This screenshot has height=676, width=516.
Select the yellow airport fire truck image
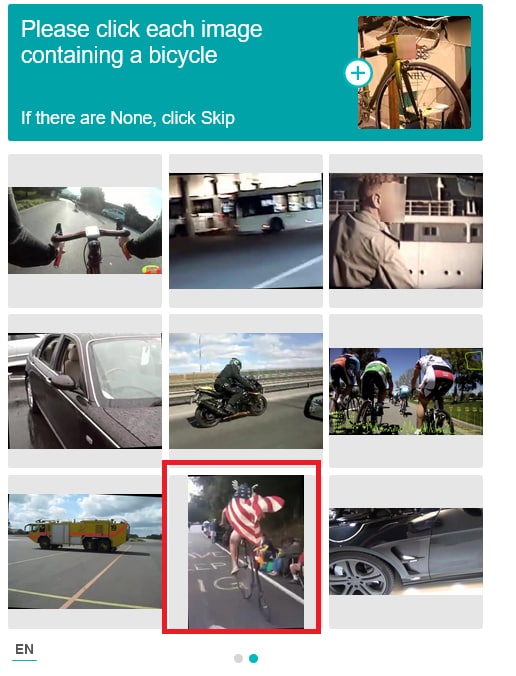(x=85, y=551)
